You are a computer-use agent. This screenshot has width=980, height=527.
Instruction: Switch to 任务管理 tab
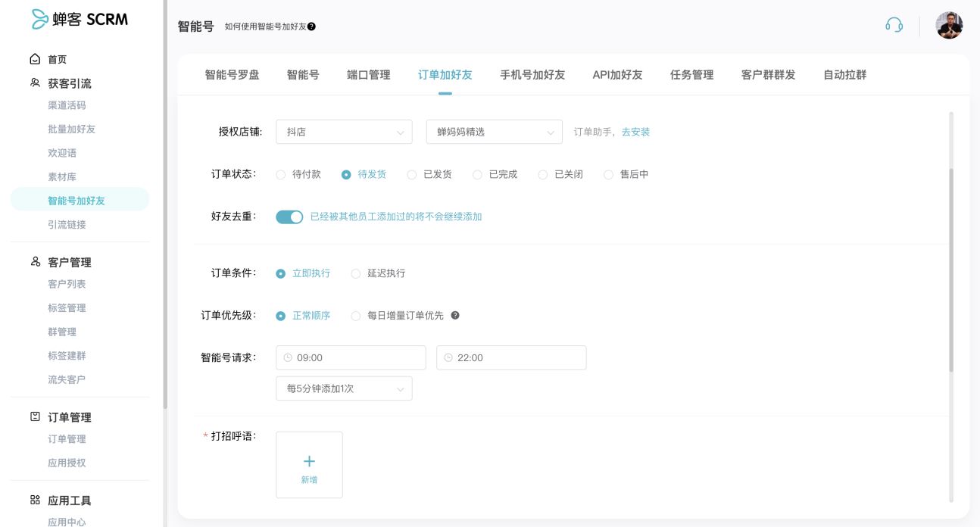coord(692,75)
